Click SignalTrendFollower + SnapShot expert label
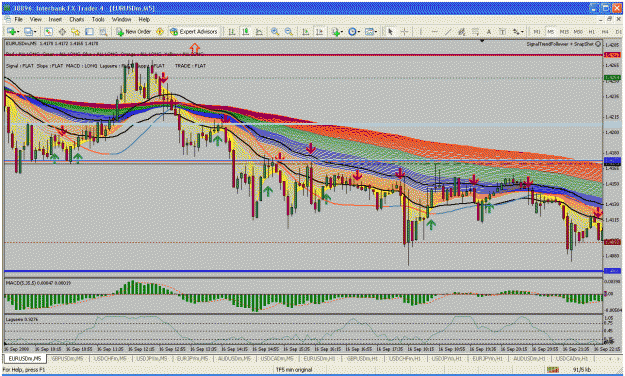 click(x=564, y=44)
